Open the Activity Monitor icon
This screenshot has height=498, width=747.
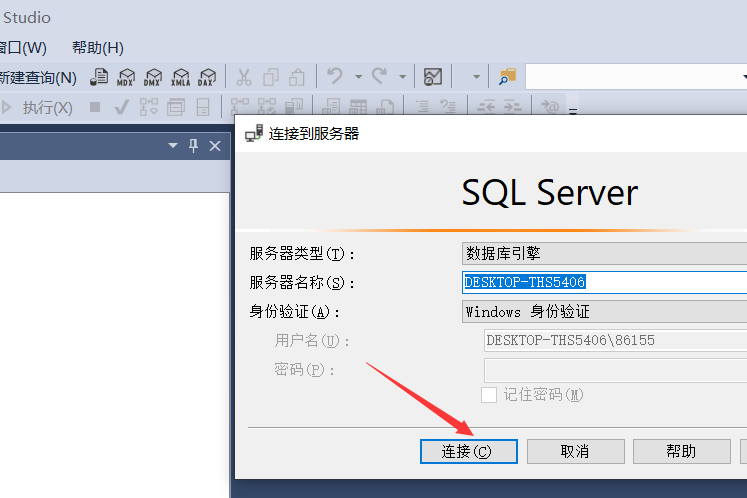(433, 77)
